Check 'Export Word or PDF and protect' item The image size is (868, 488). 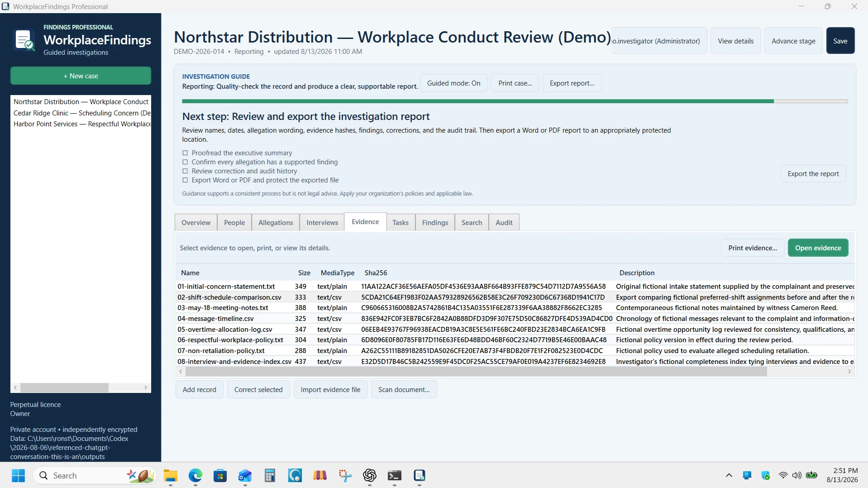tap(185, 180)
